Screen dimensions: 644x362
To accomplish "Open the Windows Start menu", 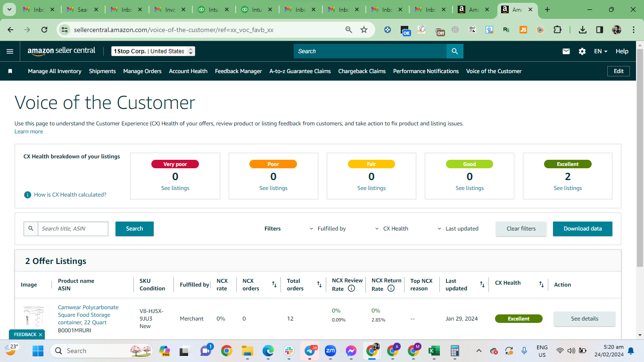I will tap(38, 351).
